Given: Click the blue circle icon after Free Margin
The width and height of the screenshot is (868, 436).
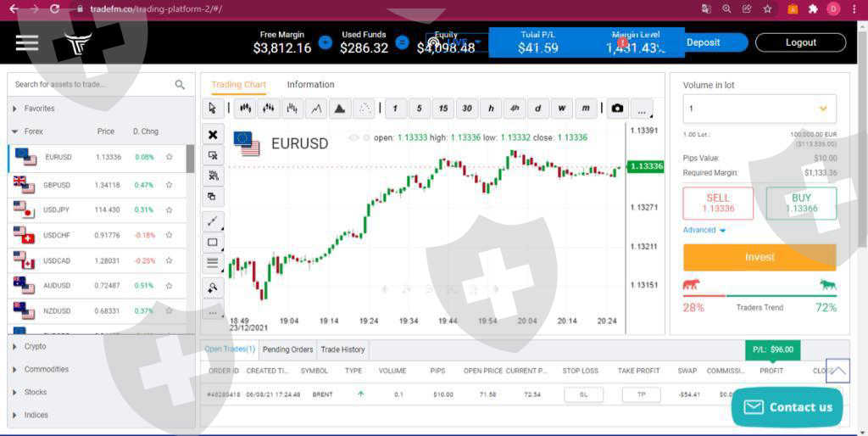Looking at the screenshot, I should tap(325, 42).
